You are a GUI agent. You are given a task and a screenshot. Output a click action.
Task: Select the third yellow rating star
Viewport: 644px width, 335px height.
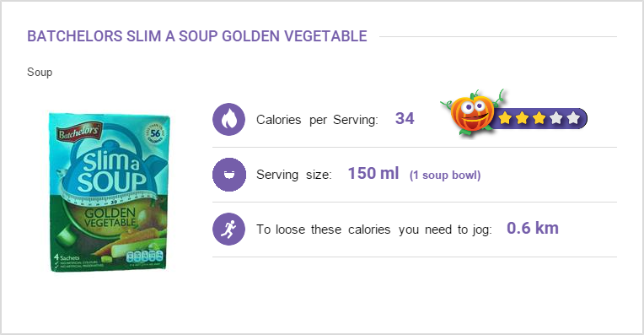coord(539,118)
